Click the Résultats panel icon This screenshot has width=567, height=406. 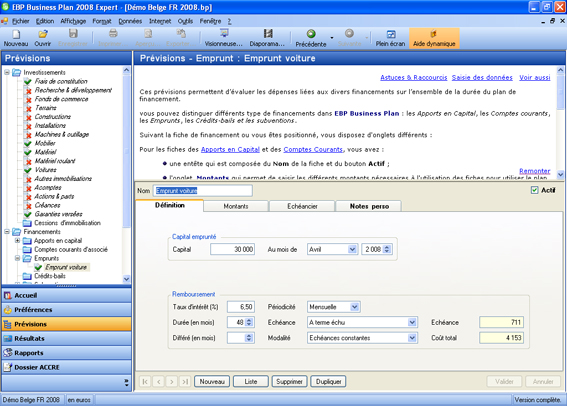click(8, 339)
